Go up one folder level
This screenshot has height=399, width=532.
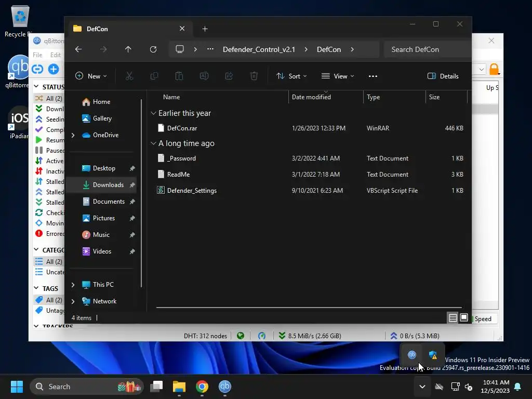click(128, 49)
